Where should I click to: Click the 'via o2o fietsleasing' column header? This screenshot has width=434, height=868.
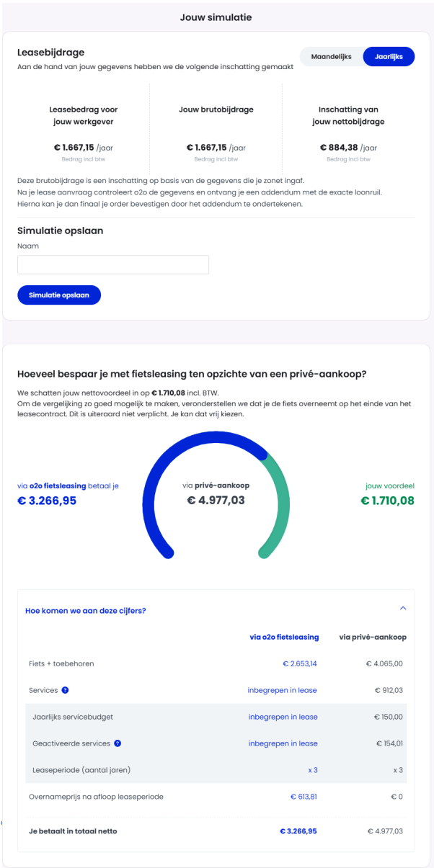coord(283,637)
